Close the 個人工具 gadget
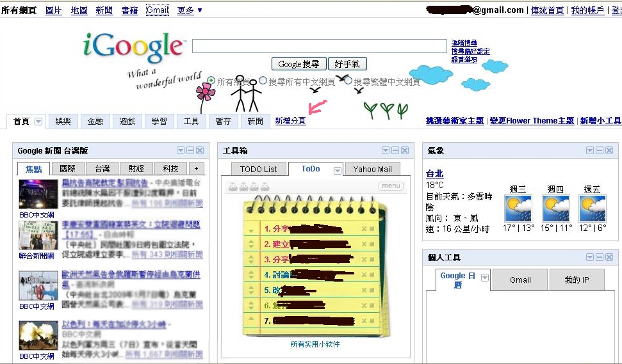622x364 pixels. click(609, 257)
